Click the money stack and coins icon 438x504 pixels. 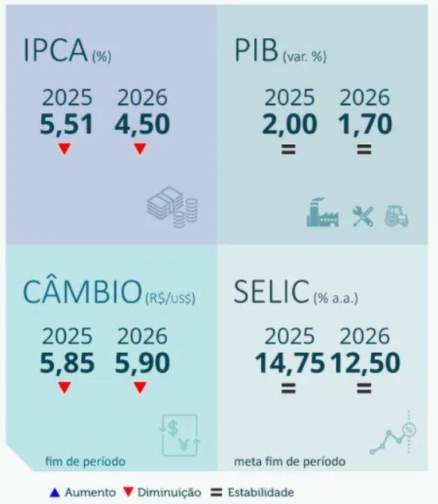point(172,207)
